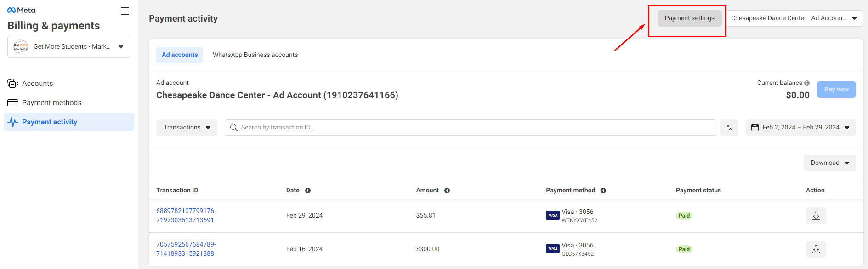Image resolution: width=868 pixels, height=269 pixels.
Task: Expand the Download dropdown
Action: coord(830,163)
